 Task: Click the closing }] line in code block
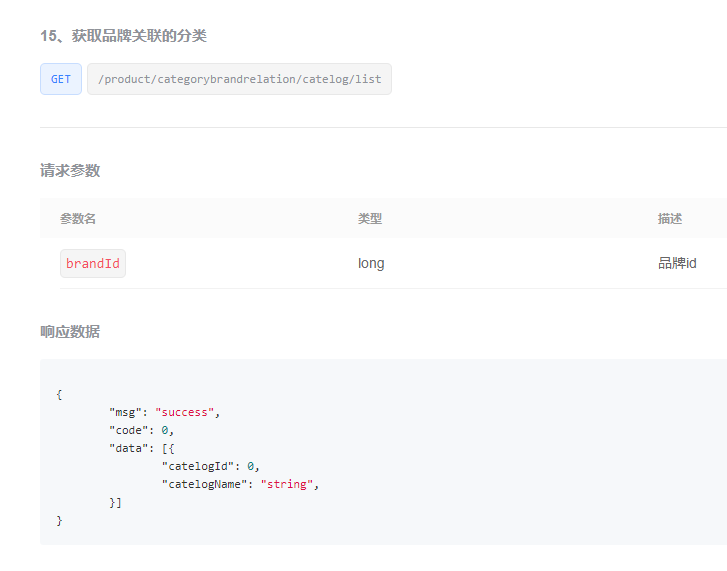pyautogui.click(x=115, y=502)
